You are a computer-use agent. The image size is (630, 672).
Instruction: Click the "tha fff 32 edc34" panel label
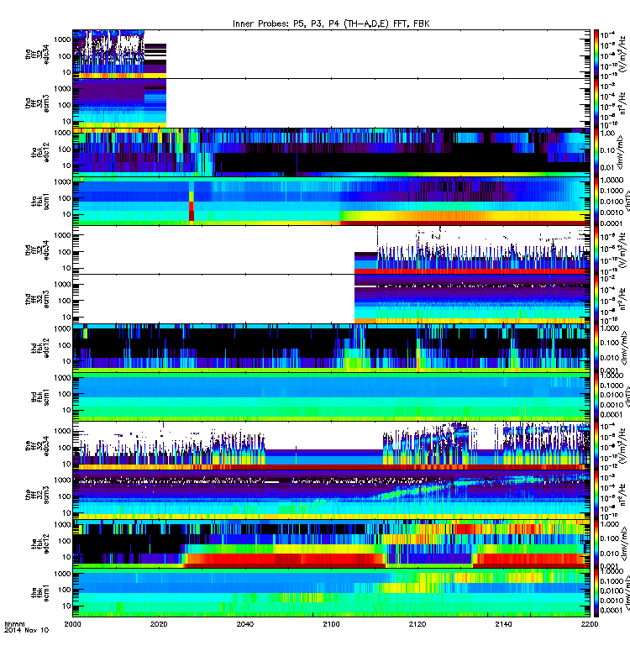(x=37, y=55)
